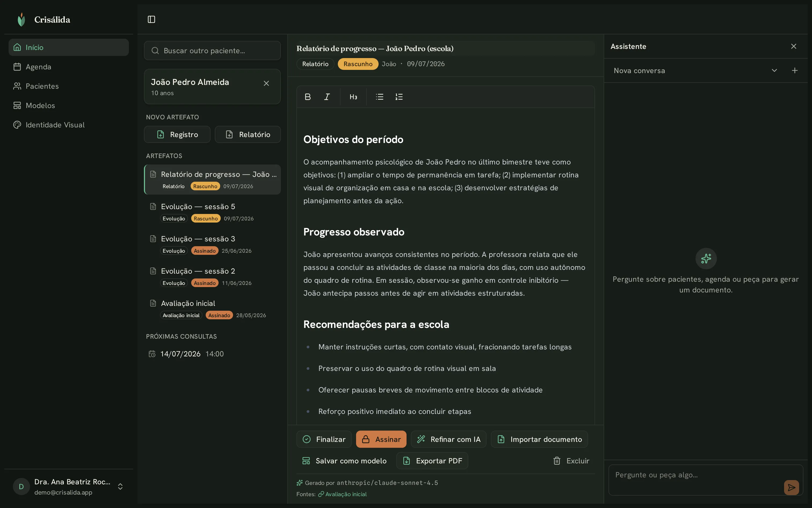Click Excluir to delete the report
This screenshot has height=508, width=812.
tap(571, 461)
